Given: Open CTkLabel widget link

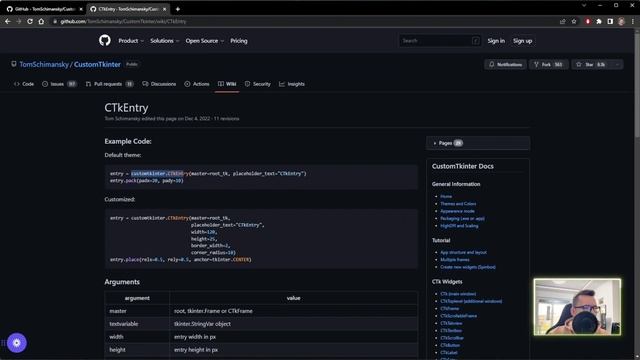Looking at the screenshot, I should point(449,353).
